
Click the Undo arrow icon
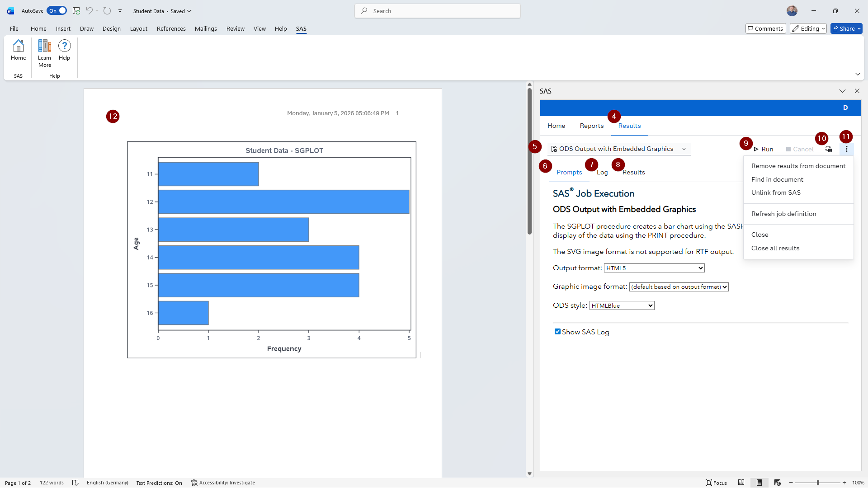point(89,11)
